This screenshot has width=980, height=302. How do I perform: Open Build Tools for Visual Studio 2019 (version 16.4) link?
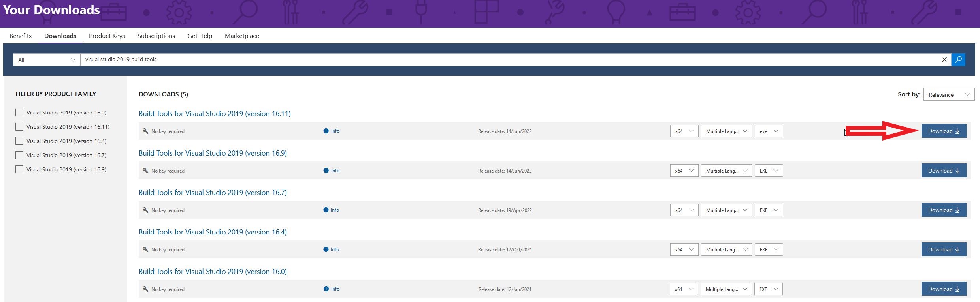(x=213, y=232)
